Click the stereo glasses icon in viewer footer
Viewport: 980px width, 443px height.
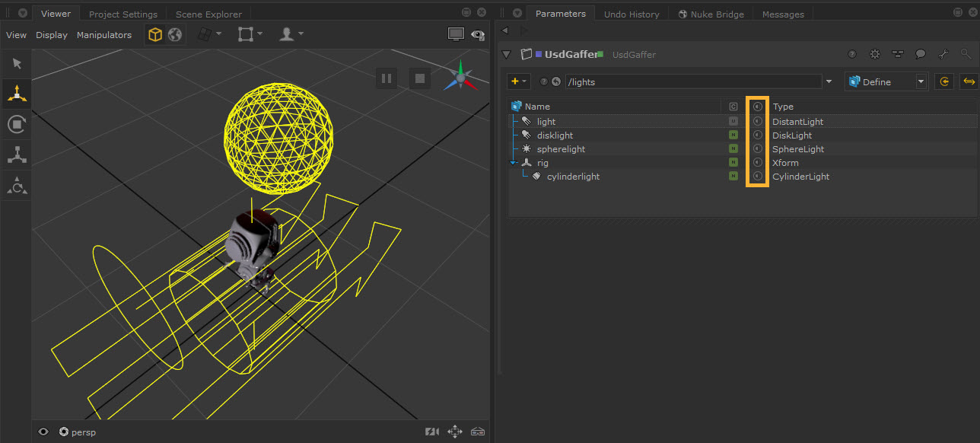point(478,432)
